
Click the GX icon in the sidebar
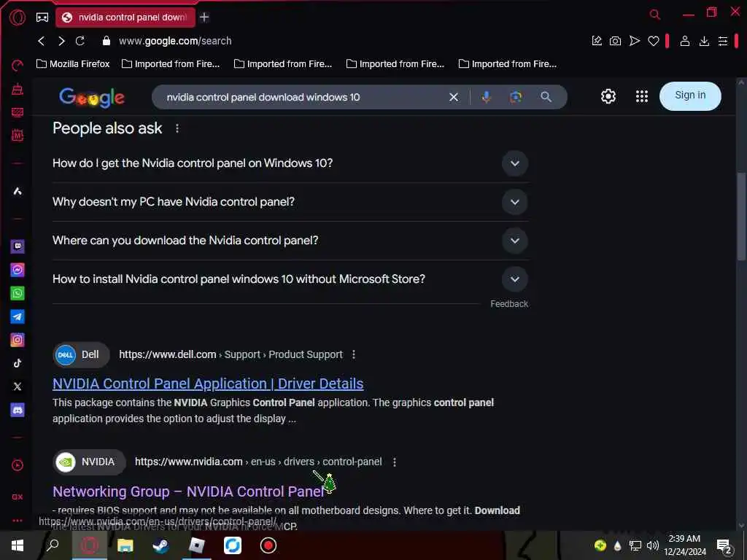tap(18, 497)
